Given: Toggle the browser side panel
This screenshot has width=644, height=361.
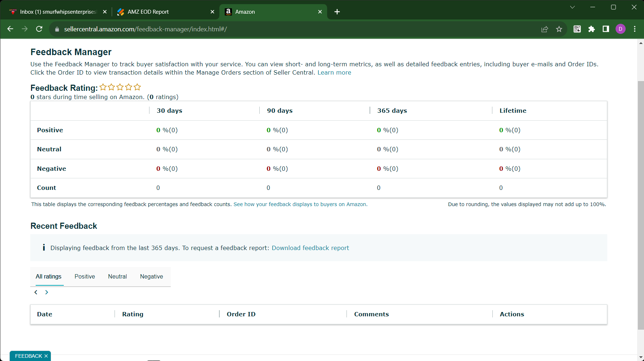Looking at the screenshot, I should click(x=606, y=29).
